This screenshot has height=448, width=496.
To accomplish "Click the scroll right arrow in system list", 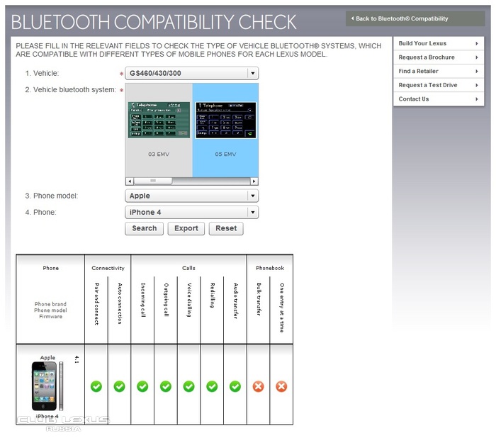I will coord(254,181).
